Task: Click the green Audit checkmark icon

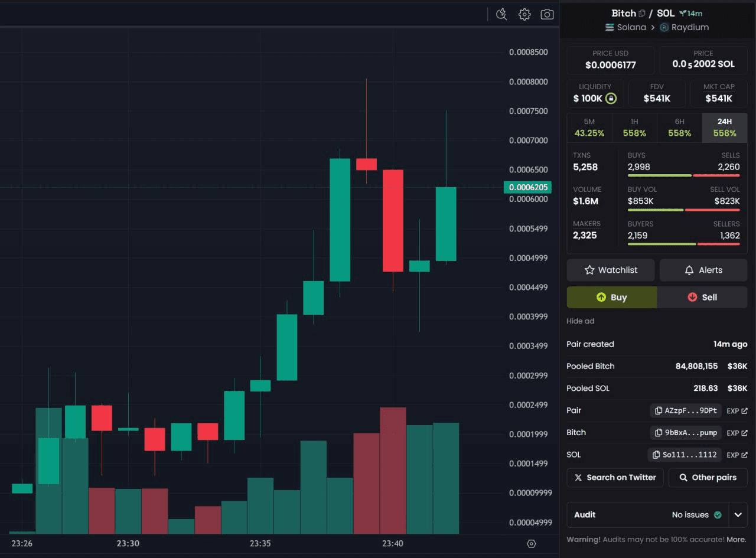Action: (718, 515)
